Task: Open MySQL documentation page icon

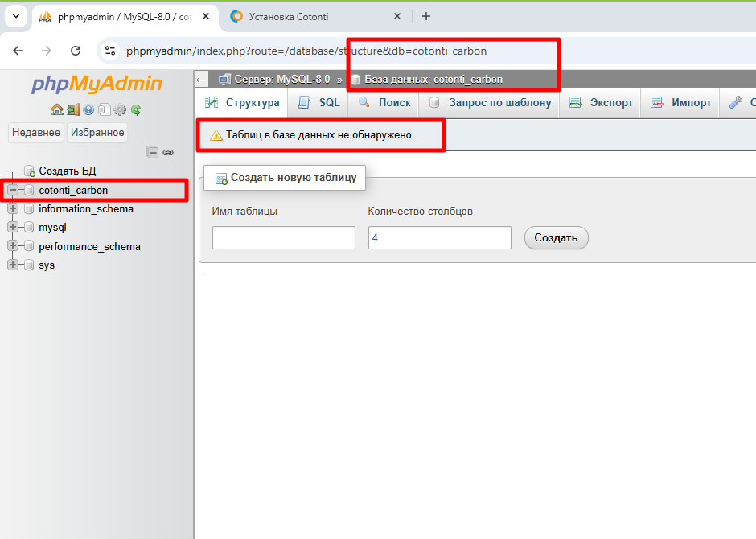Action: click(x=104, y=110)
